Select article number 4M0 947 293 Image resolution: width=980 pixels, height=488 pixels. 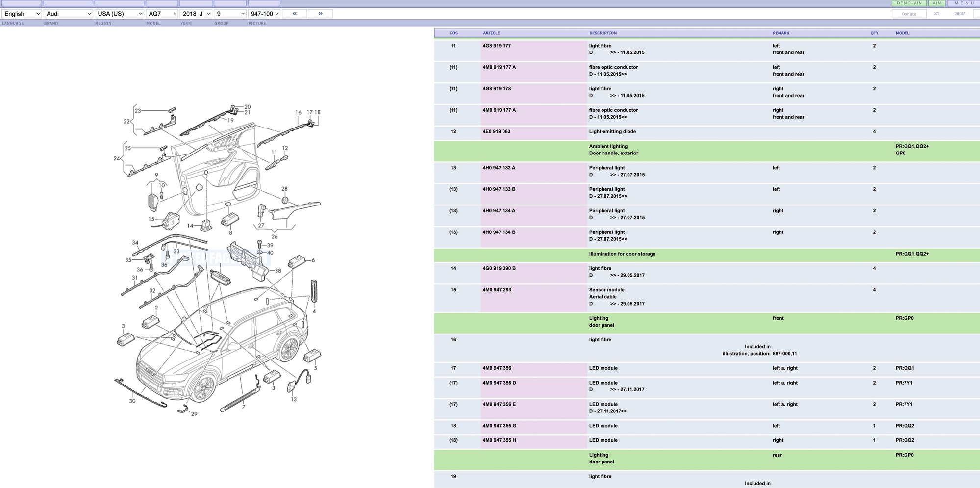tap(497, 290)
